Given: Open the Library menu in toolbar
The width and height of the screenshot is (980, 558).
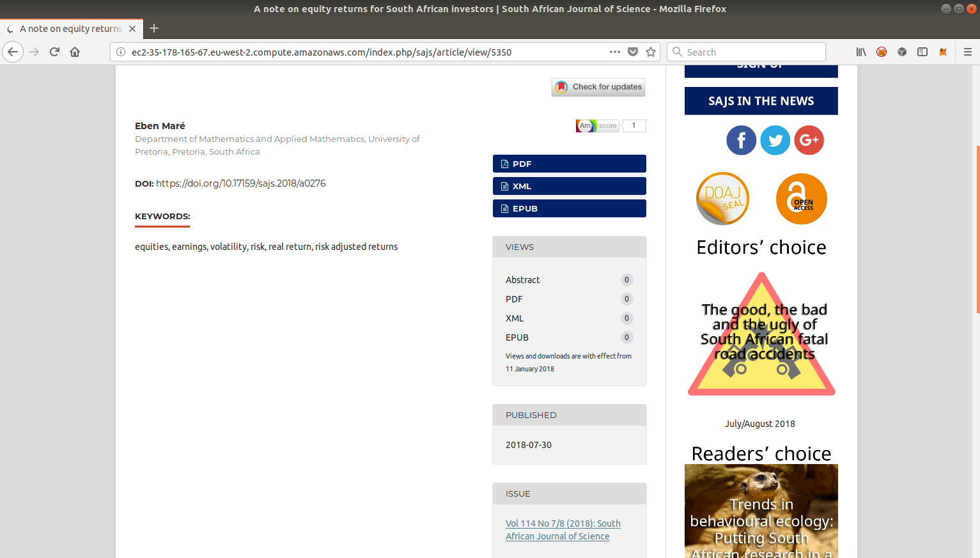Looking at the screenshot, I should tap(861, 52).
